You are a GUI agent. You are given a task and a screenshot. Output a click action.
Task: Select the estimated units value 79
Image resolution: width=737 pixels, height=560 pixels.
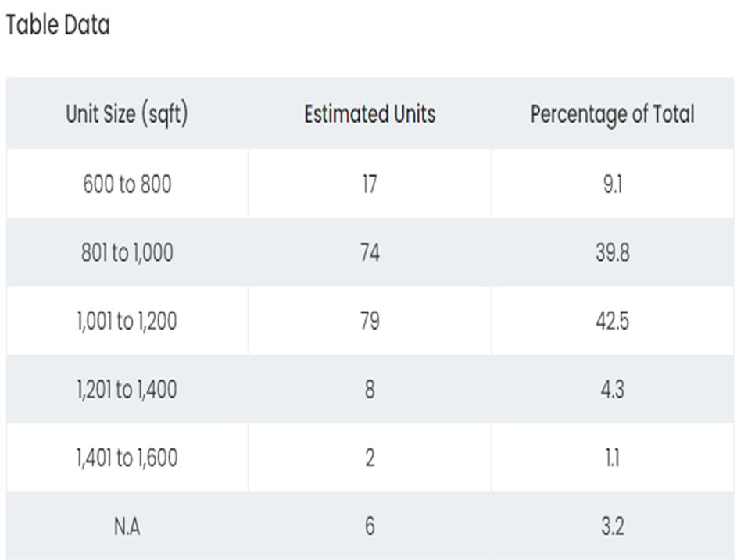click(370, 321)
